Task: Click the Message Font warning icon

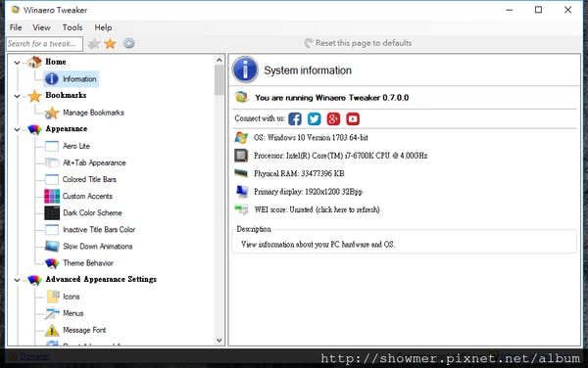Action: tap(52, 330)
